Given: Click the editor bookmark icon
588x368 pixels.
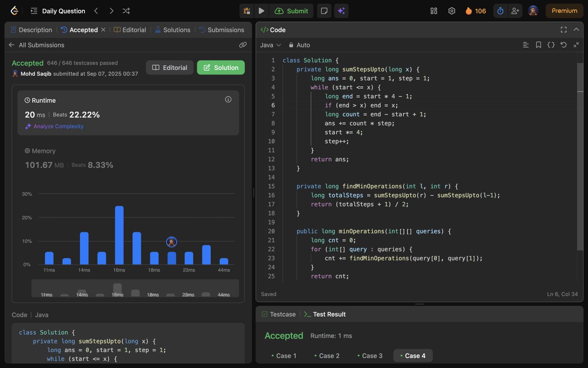Looking at the screenshot, I should point(539,45).
